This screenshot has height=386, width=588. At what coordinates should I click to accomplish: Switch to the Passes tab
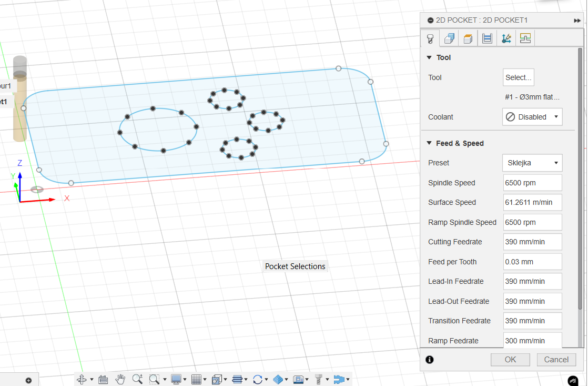click(x=487, y=38)
